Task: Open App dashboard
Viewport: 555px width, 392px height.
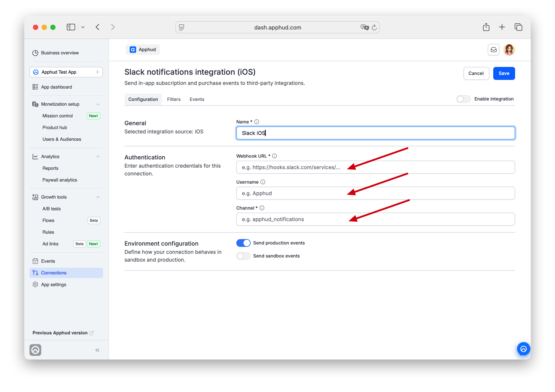Action: pos(57,87)
